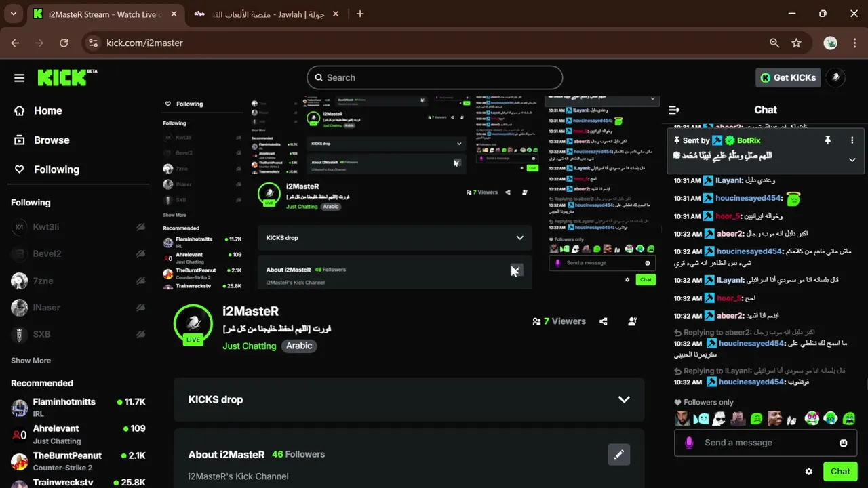Focus the Send a message chat input
The width and height of the screenshot is (868, 488).
[766, 443]
